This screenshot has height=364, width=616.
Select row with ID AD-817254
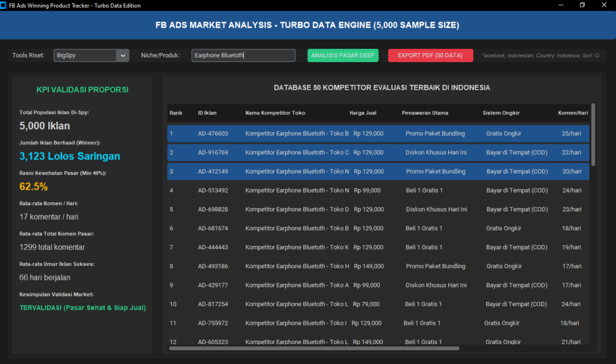(378, 304)
